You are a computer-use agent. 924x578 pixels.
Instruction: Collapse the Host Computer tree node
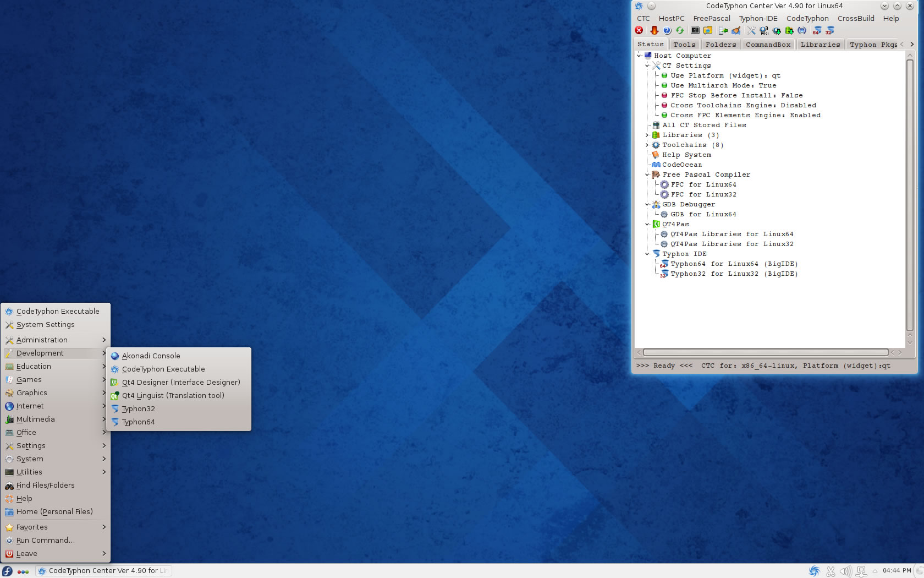(x=639, y=56)
